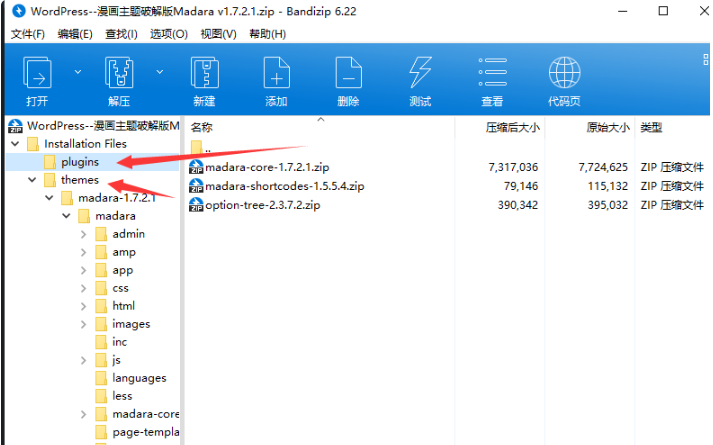Image resolution: width=713 pixels, height=445 pixels.
Task: Expand the app folder node
Action: [83, 270]
